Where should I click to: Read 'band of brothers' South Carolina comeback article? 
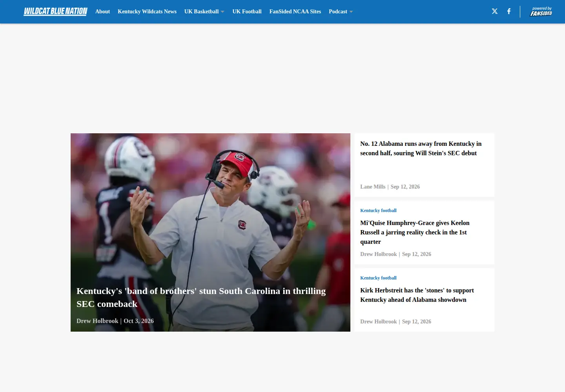(x=201, y=298)
